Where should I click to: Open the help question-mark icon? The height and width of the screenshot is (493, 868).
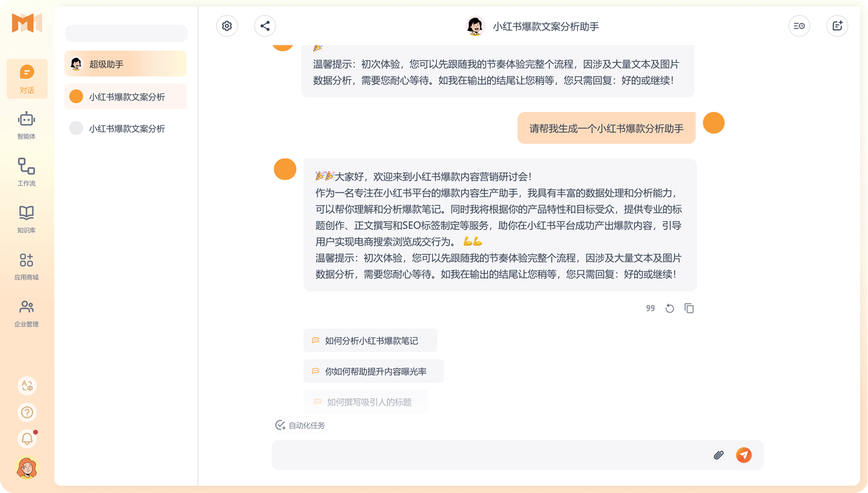(27, 412)
